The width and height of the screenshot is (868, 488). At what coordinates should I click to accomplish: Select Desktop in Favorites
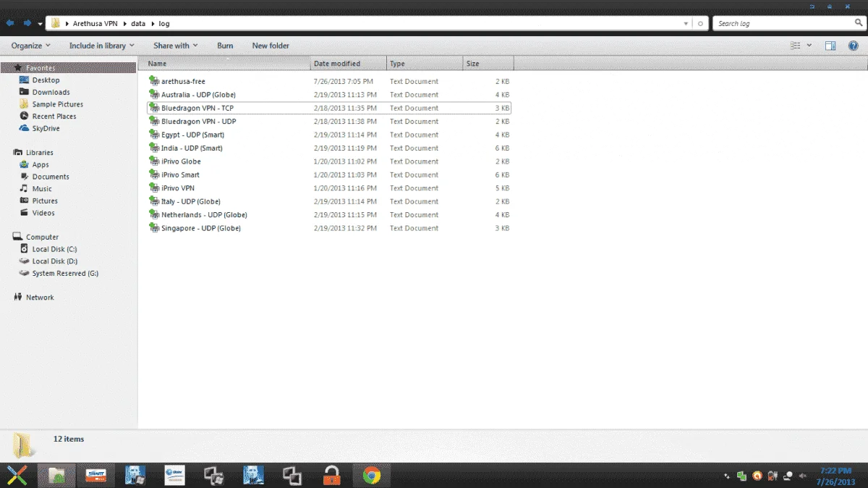click(x=46, y=80)
